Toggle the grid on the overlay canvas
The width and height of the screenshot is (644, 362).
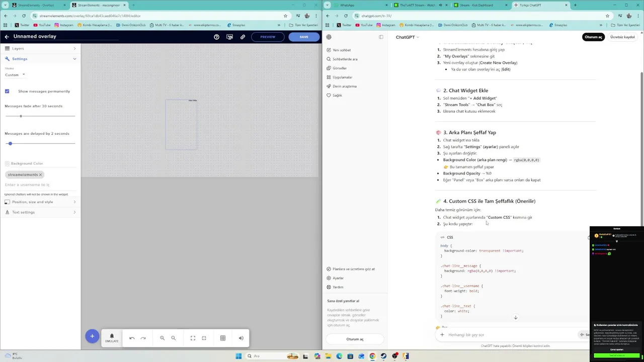(x=223, y=338)
